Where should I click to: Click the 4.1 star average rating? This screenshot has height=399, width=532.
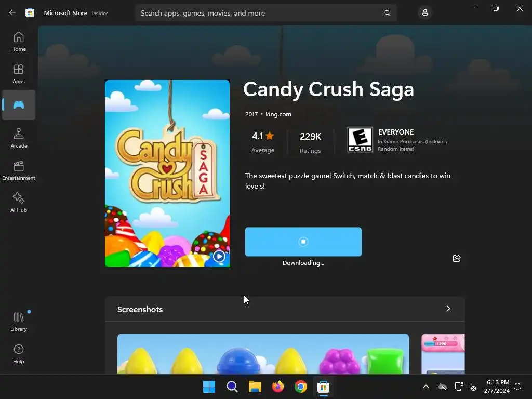(263, 141)
